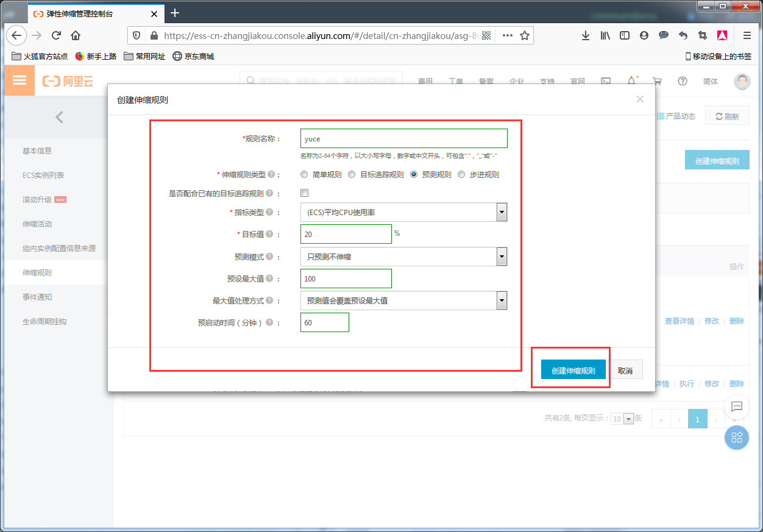Reload the page with the refresh icon
The image size is (763, 532).
56,35
